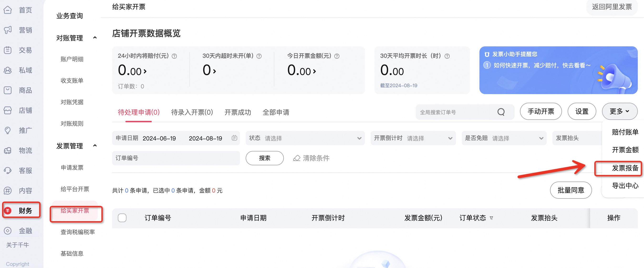The width and height of the screenshot is (644, 268).
Task: Open the 商品 bag icon
Action: coord(8,90)
